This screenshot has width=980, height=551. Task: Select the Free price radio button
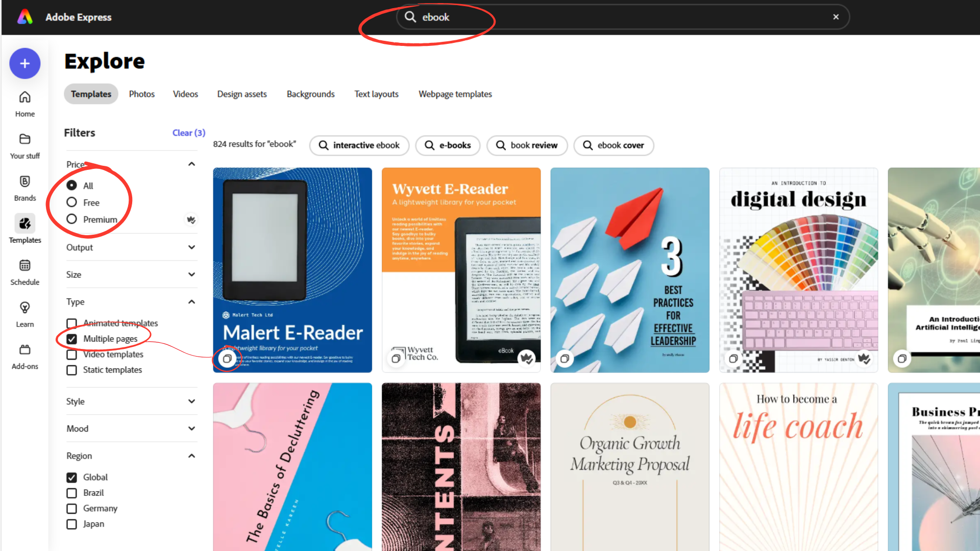point(71,203)
